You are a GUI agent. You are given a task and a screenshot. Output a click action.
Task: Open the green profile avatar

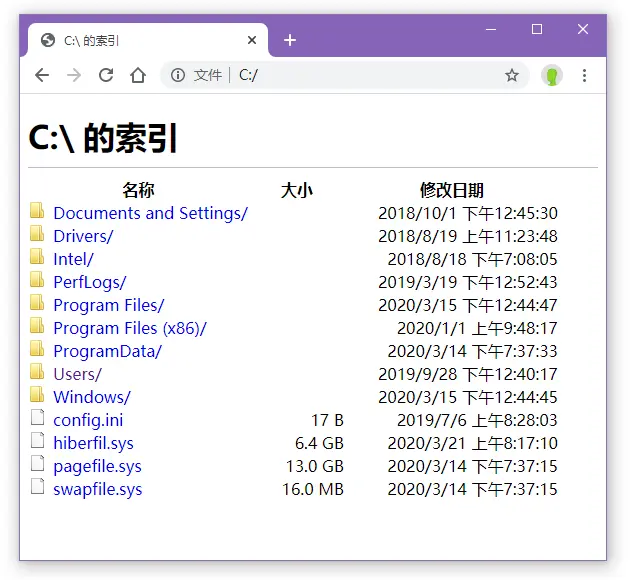click(552, 75)
